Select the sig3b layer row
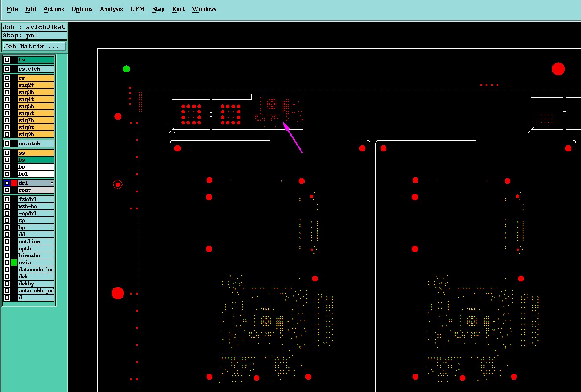This screenshot has width=581, height=392. click(36, 92)
